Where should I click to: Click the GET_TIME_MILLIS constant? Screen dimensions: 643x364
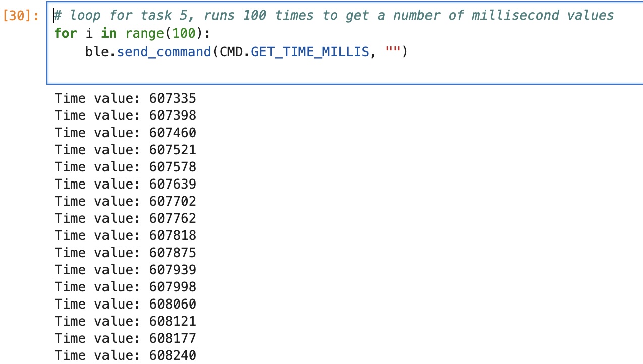(x=310, y=51)
